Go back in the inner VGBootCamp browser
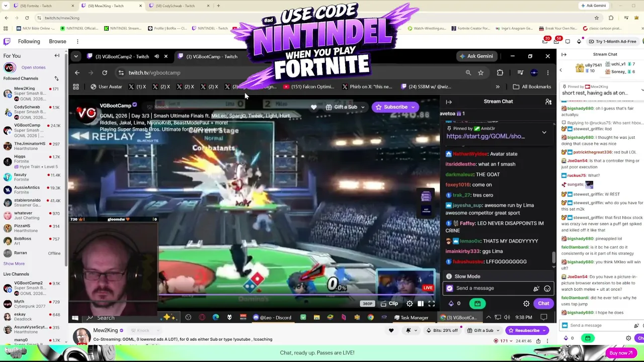Image resolution: width=644 pixels, height=362 pixels. coord(77,72)
